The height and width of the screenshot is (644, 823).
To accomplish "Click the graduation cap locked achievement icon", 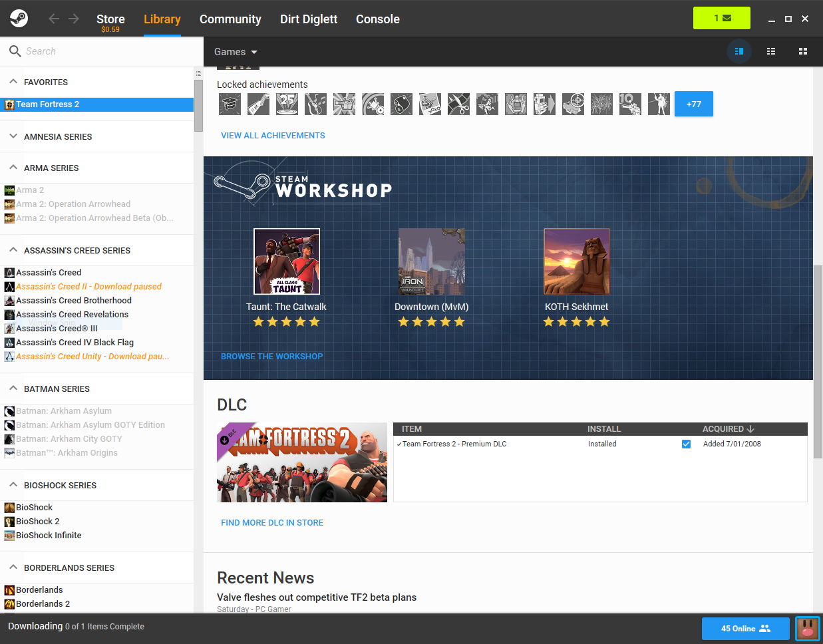I will click(229, 104).
